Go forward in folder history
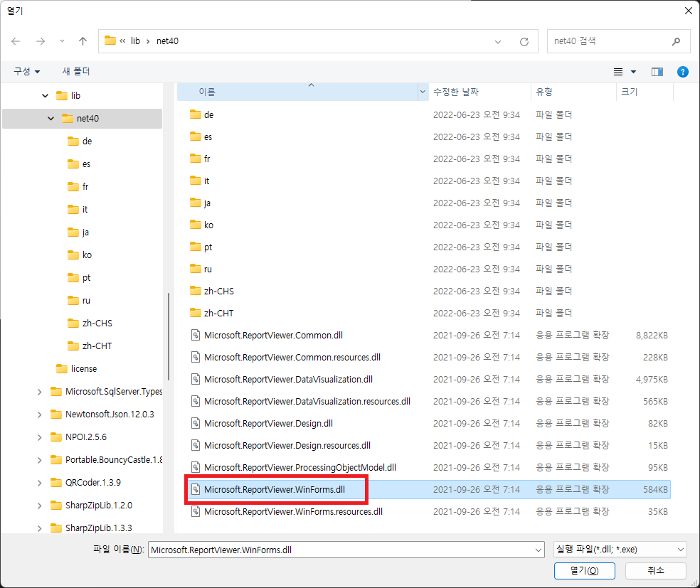 [41, 41]
